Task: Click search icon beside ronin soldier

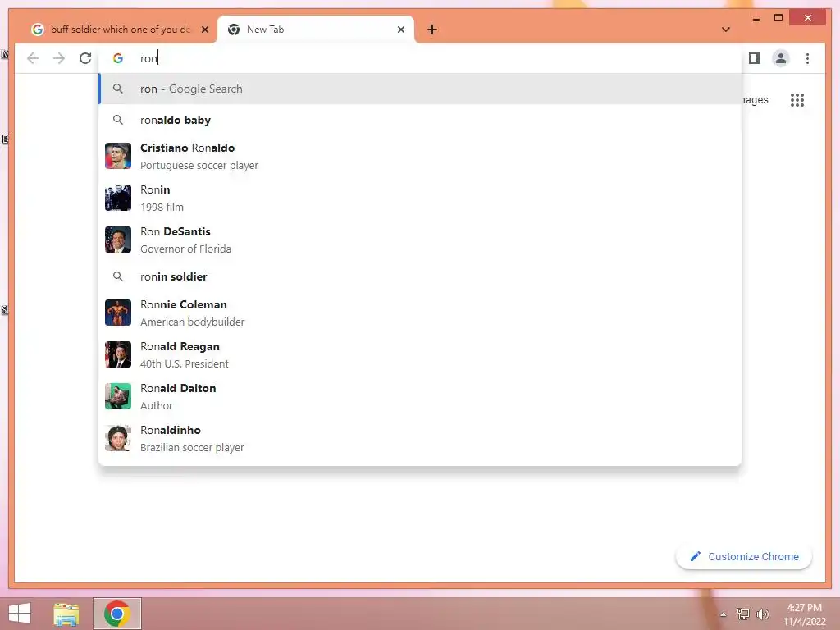Action: point(118,277)
